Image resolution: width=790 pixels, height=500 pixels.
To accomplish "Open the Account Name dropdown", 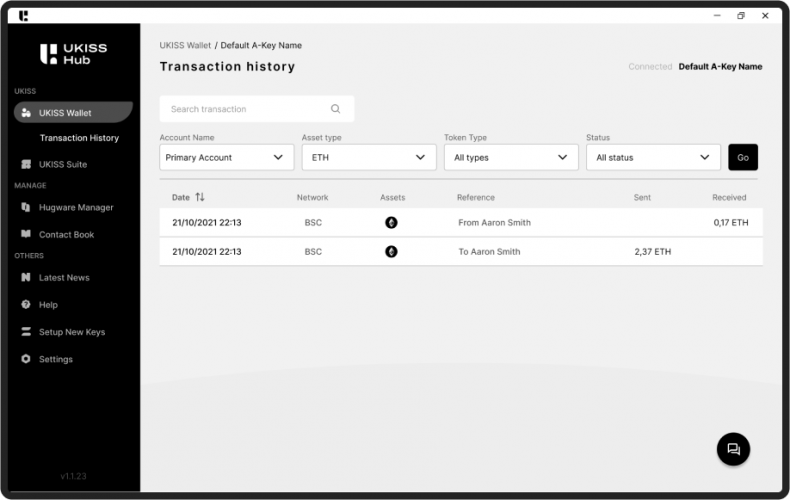I will (227, 157).
